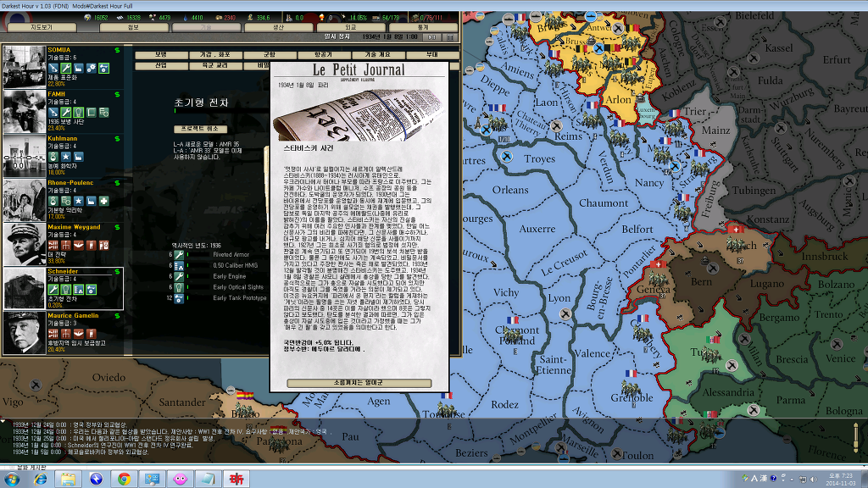Click Early Engine component wrench icon
The height and width of the screenshot is (488, 868).
coord(179,277)
